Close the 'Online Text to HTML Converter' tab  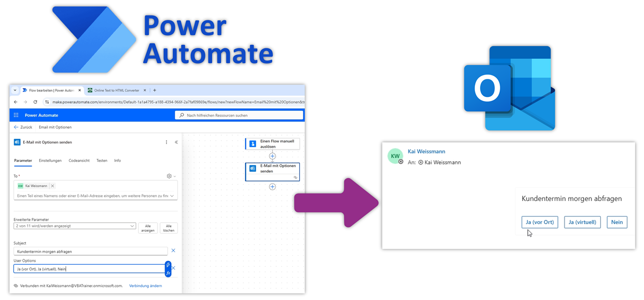[145, 90]
